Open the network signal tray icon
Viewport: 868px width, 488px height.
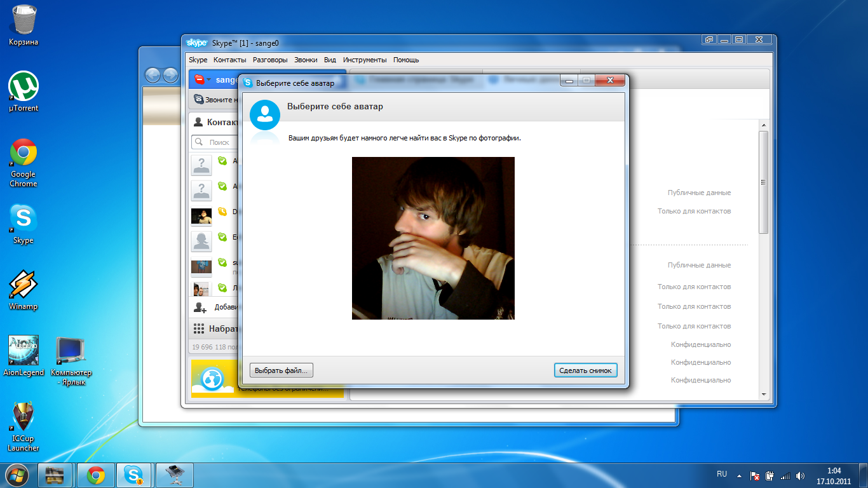pos(785,475)
